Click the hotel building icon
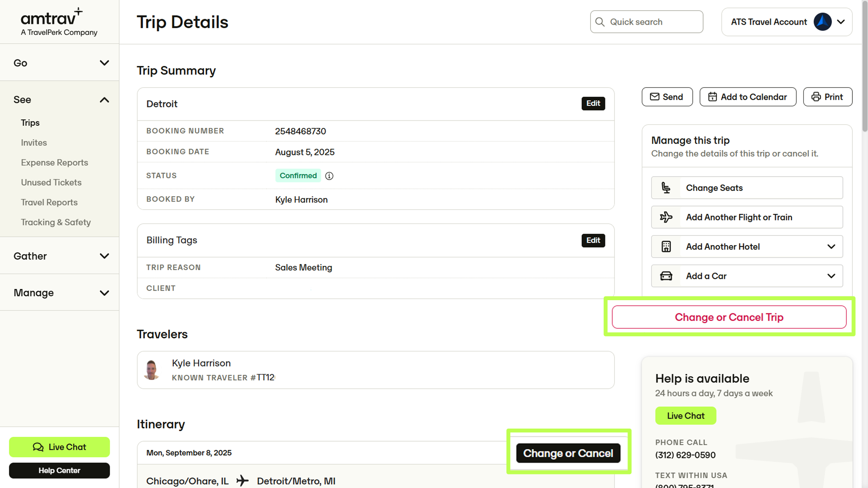This screenshot has width=868, height=488. pyautogui.click(x=666, y=246)
